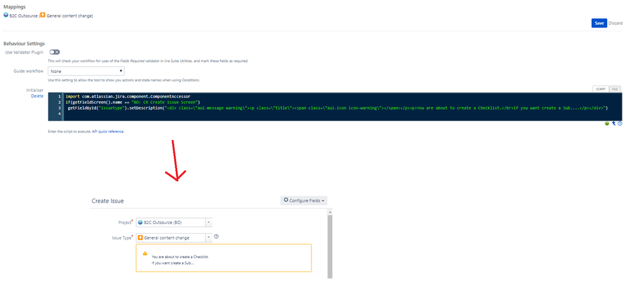The image size is (644, 295).
Task: Click the orange issue type icon in Issue Type field
Action: coord(141,238)
